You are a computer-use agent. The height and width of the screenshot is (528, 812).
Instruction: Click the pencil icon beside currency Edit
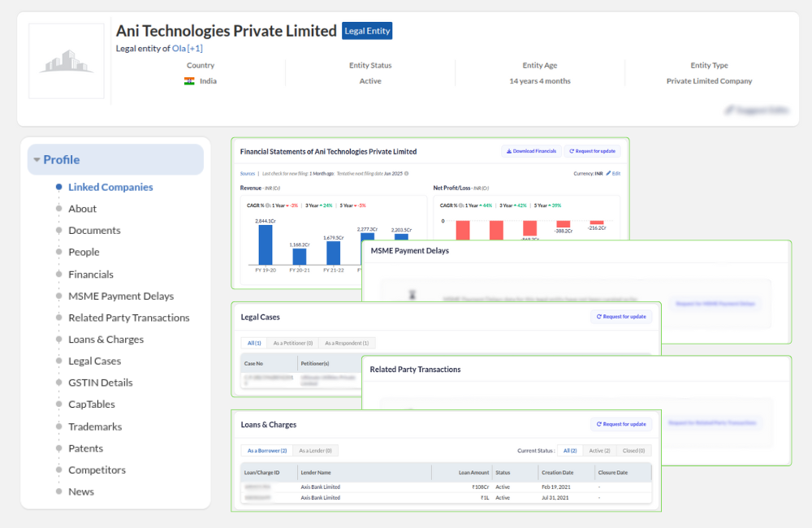pos(608,173)
